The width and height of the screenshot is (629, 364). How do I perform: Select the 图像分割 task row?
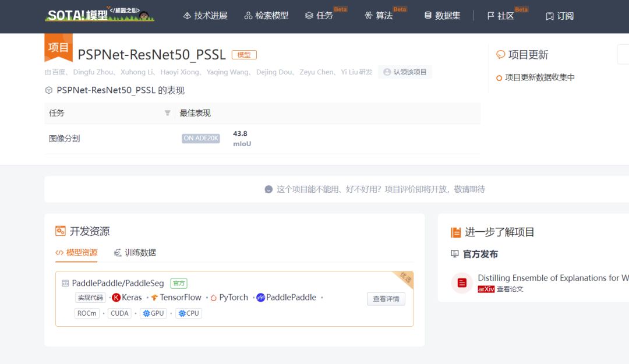point(262,139)
